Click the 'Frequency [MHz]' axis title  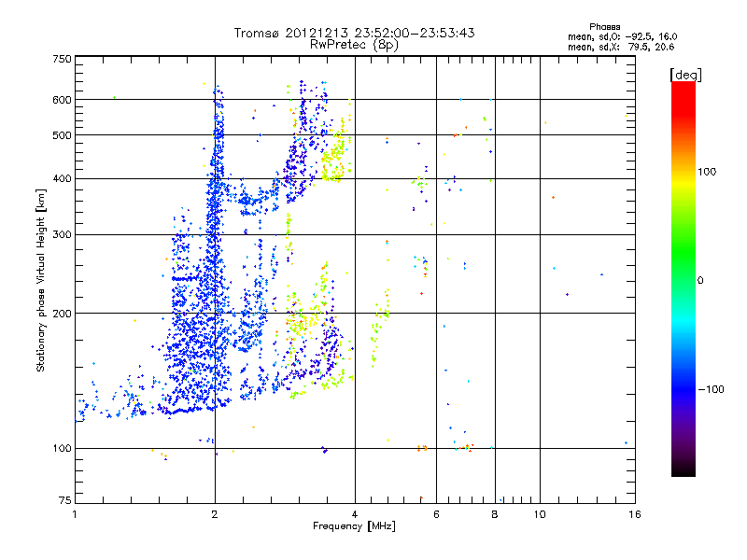tap(354, 526)
